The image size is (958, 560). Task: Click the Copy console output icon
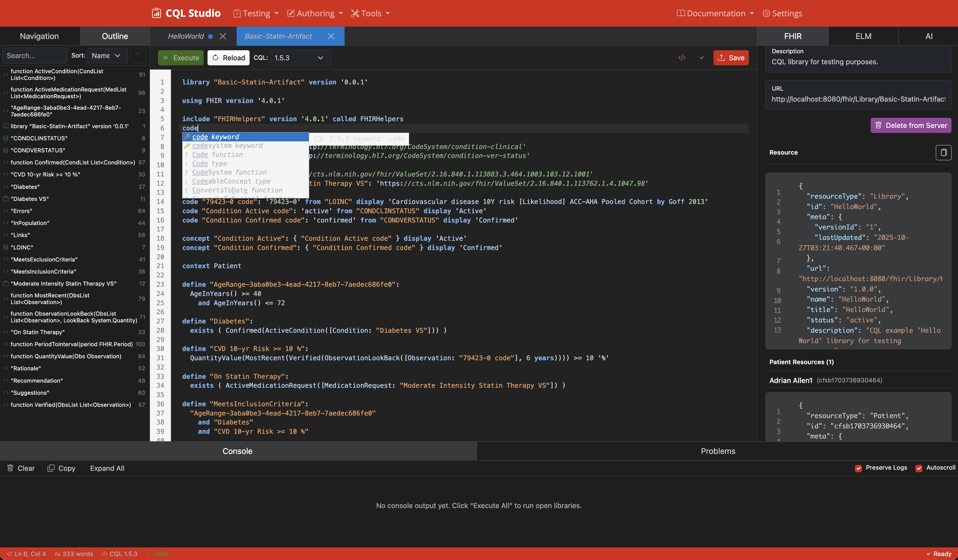[52, 468]
